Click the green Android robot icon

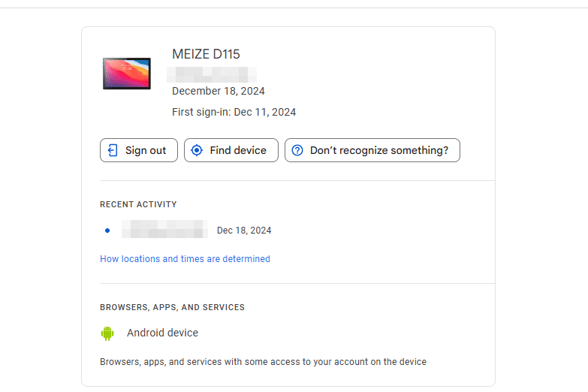coord(107,333)
